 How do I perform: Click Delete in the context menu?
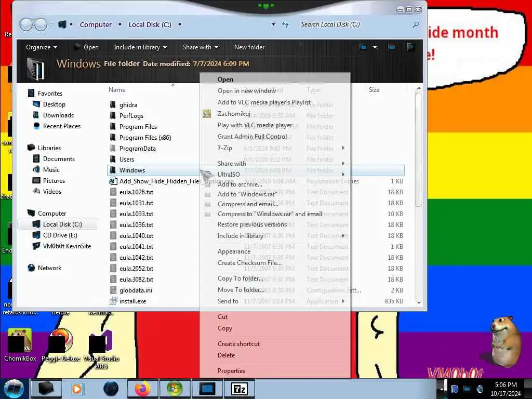pyautogui.click(x=227, y=355)
